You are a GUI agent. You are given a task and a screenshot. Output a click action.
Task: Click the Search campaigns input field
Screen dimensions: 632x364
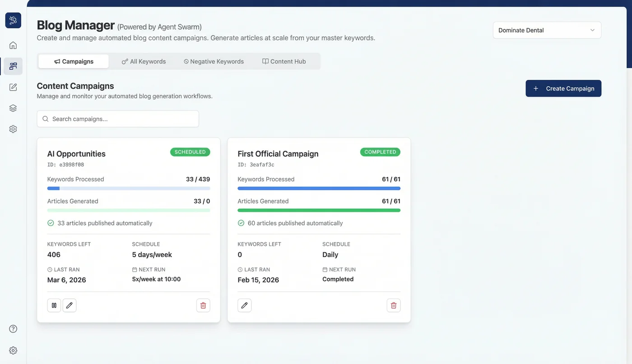(117, 118)
